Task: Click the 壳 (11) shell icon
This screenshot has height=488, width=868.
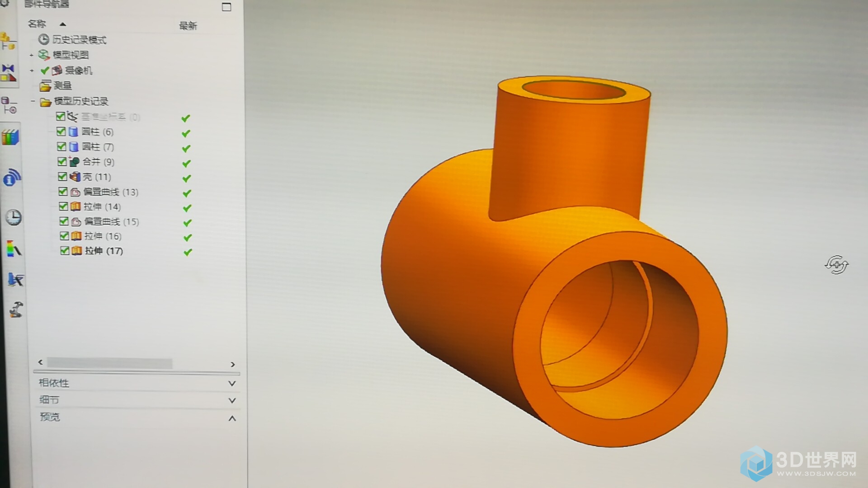Action: pos(75,177)
